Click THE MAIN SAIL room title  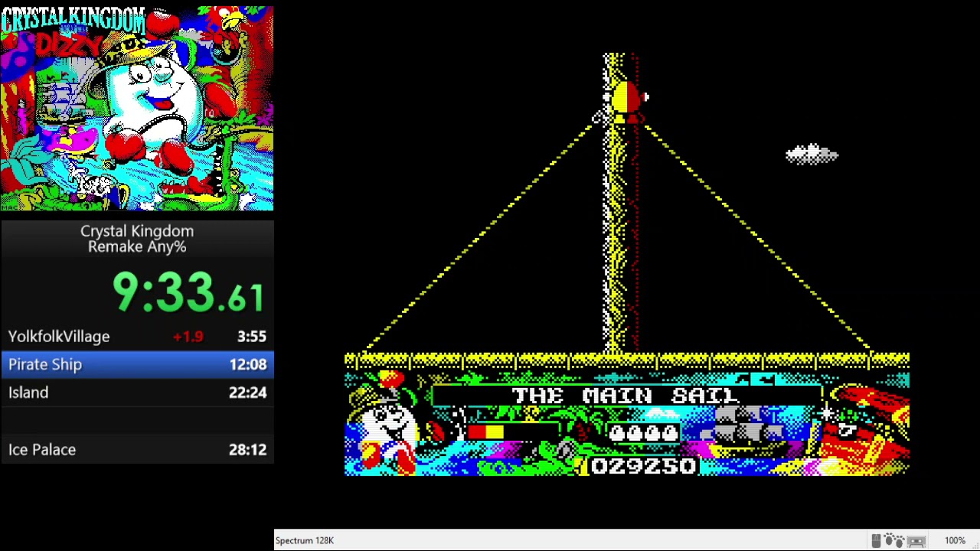626,396
